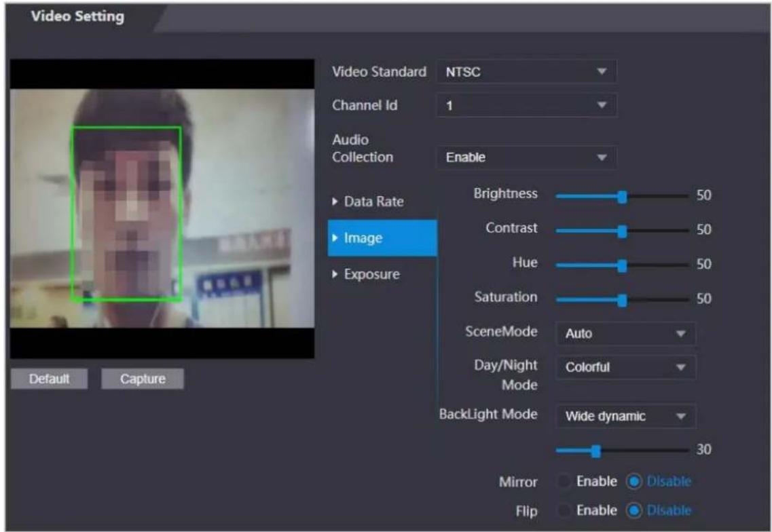
Task: Click the Video Standard label
Action: (379, 72)
